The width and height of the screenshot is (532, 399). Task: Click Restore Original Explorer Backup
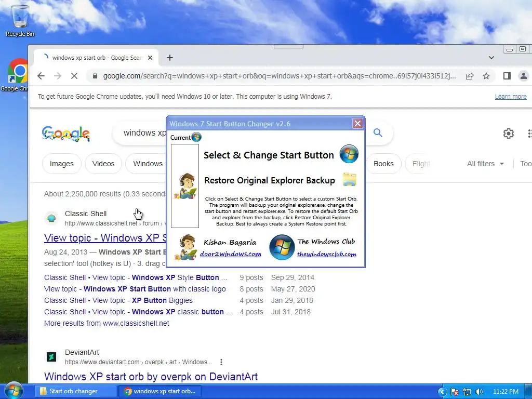270,180
